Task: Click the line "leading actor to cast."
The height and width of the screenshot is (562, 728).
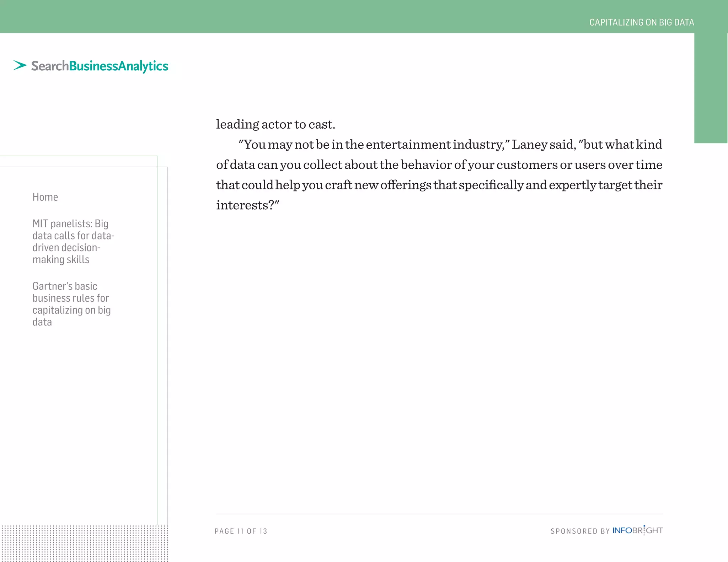Action: click(x=275, y=124)
